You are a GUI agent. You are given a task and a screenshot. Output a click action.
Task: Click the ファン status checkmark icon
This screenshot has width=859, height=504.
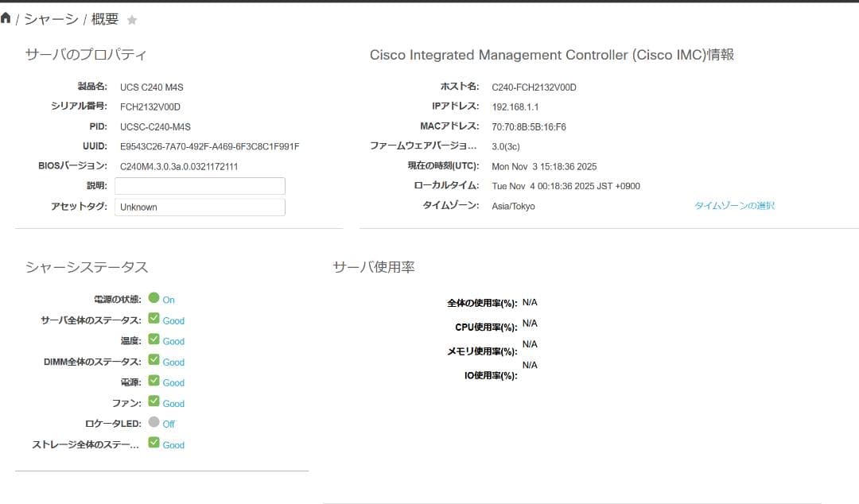pos(155,403)
